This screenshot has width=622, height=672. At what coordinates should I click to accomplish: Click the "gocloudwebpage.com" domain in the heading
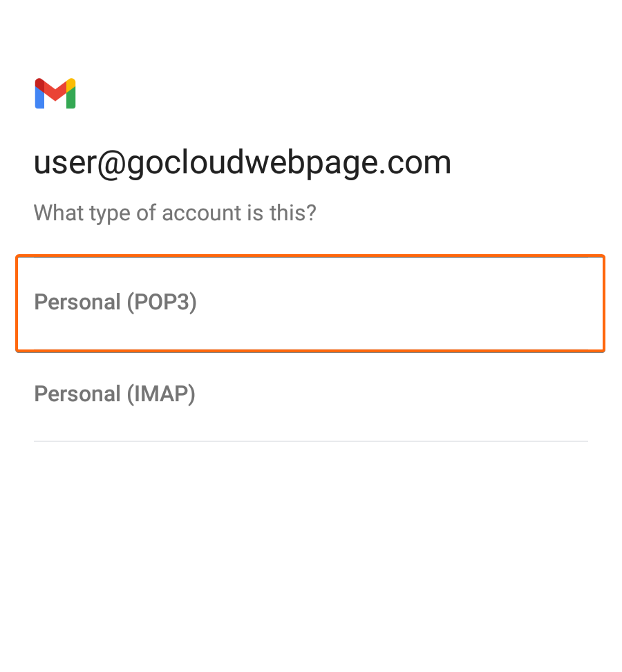click(x=289, y=163)
